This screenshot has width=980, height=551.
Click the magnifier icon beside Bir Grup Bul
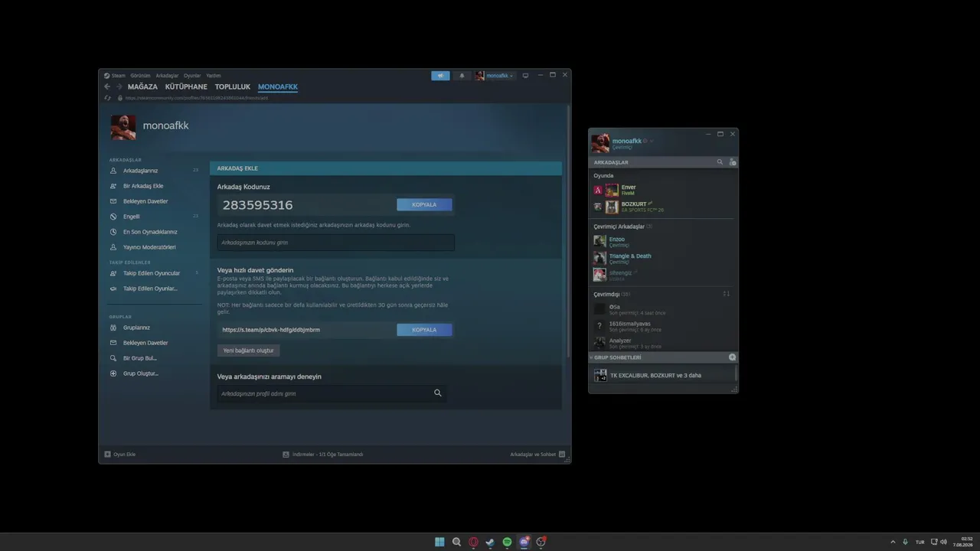pos(113,358)
